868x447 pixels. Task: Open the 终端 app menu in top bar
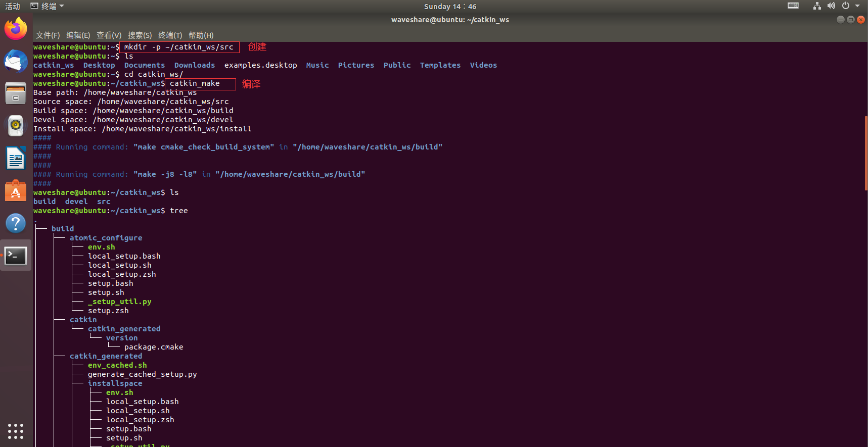48,6
